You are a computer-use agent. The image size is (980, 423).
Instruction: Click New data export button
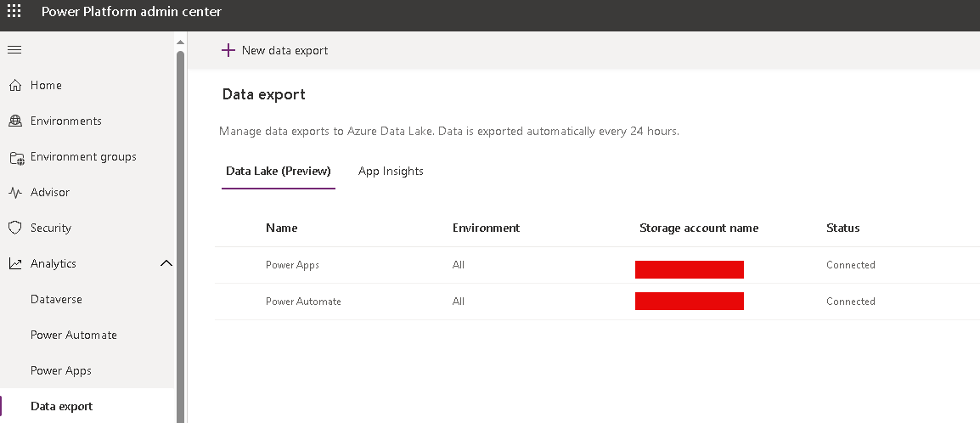pos(275,50)
